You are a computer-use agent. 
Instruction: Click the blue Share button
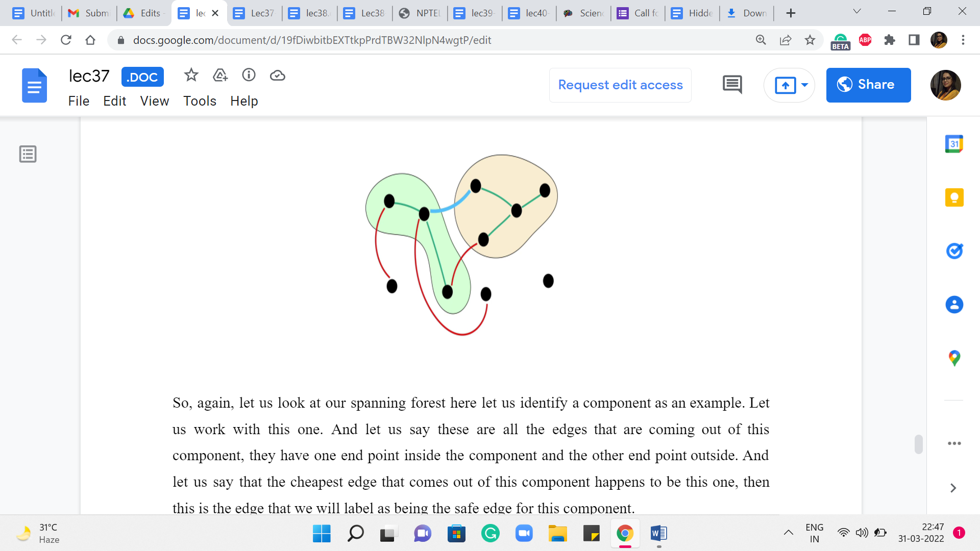tap(868, 85)
